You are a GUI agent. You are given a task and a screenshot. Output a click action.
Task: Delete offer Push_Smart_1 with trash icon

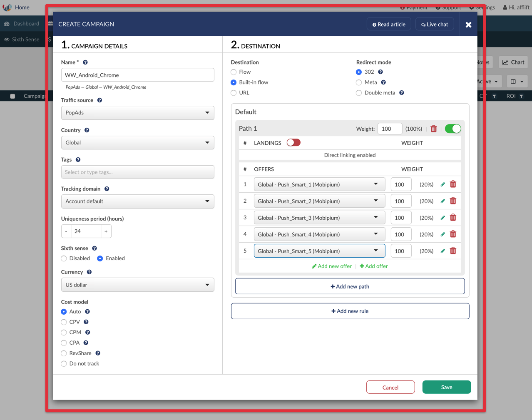pyautogui.click(x=453, y=184)
